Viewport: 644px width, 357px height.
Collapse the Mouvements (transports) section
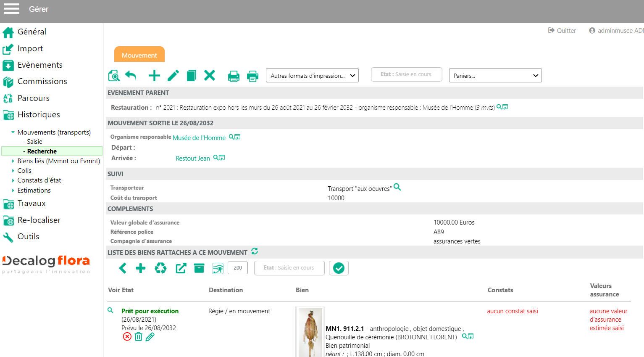(13, 132)
